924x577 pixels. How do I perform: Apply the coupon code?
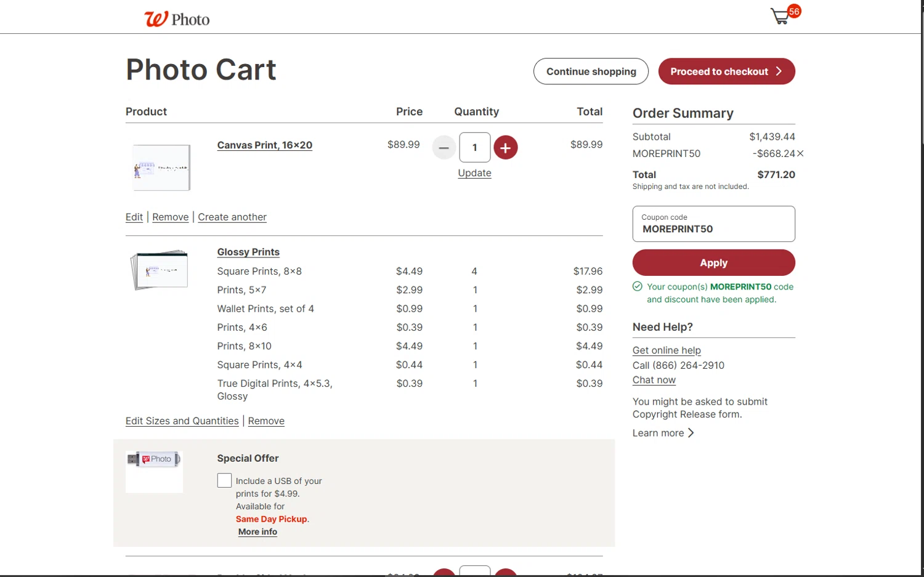click(713, 262)
